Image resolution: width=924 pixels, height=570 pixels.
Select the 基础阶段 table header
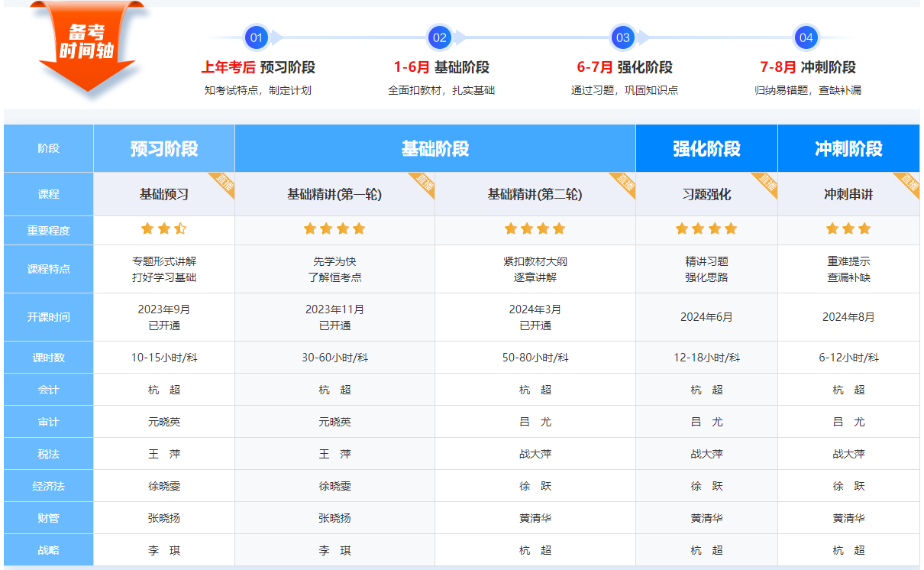coord(435,148)
